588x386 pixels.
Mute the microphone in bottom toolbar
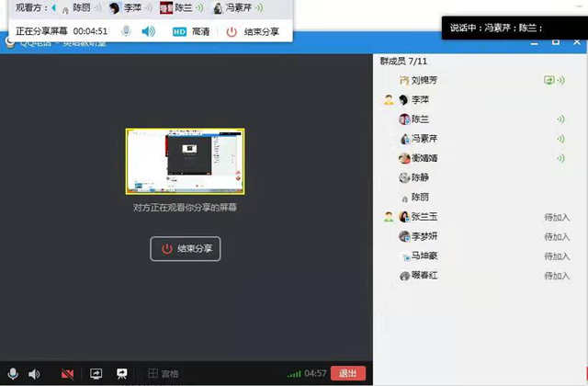click(12, 374)
